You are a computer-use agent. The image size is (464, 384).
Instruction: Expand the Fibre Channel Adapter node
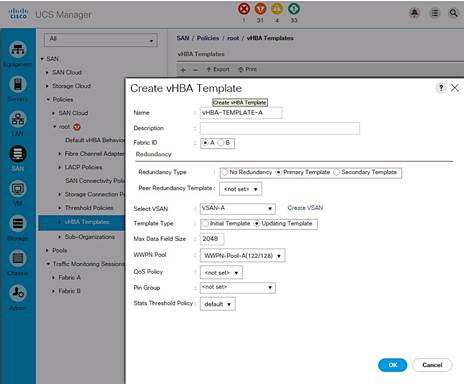[60, 154]
